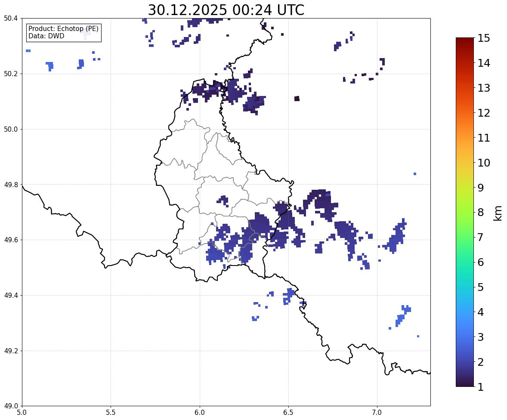Click colorbar tick label 13

(x=484, y=88)
